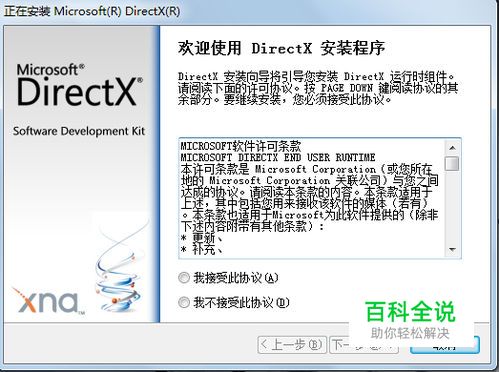Click the 补充 bullet line in license text
The image size is (499, 372).
(202, 249)
